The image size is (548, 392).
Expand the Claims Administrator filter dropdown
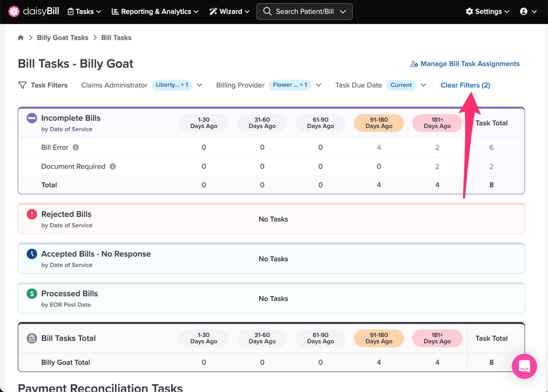point(200,85)
